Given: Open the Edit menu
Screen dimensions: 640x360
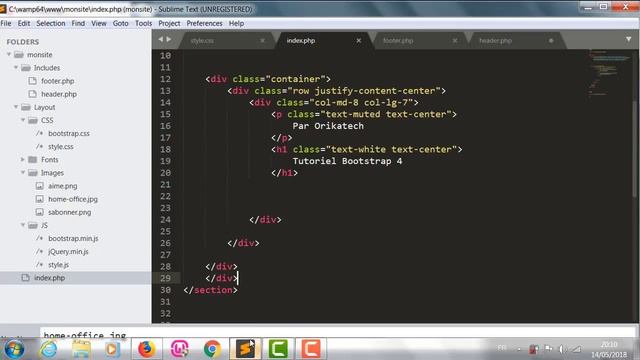Looking at the screenshot, I should click(x=24, y=23).
